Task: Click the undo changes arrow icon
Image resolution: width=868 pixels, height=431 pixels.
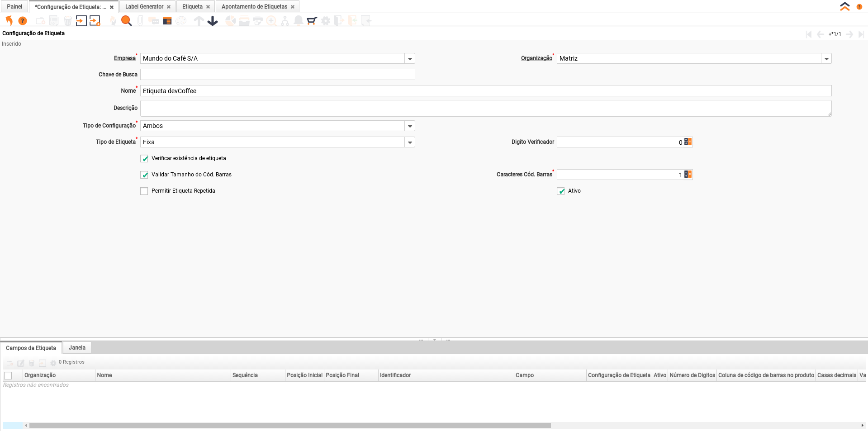Action: [x=9, y=21]
